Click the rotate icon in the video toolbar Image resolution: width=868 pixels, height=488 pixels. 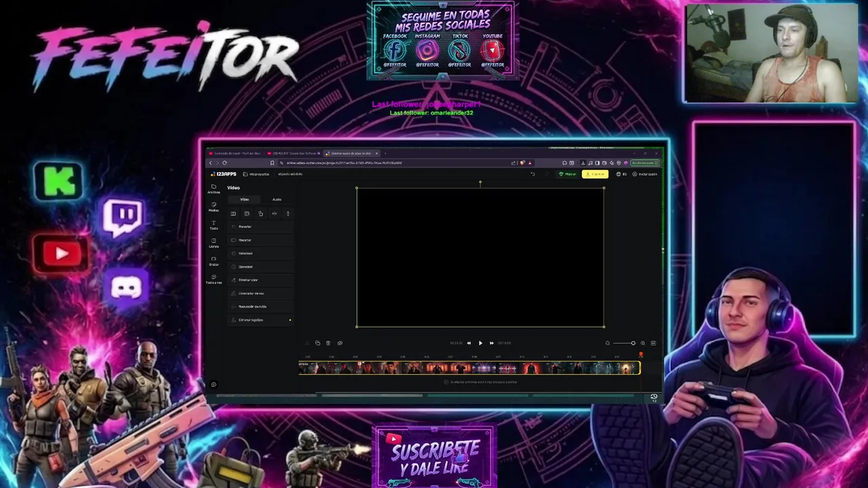[x=260, y=213]
